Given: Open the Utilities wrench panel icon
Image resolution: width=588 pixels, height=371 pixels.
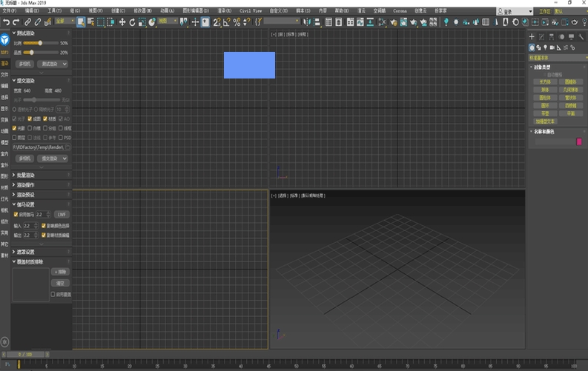Looking at the screenshot, I should 581,36.
